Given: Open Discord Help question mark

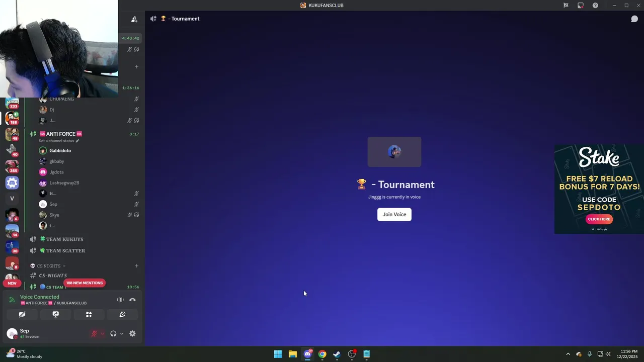Looking at the screenshot, I should click(595, 6).
